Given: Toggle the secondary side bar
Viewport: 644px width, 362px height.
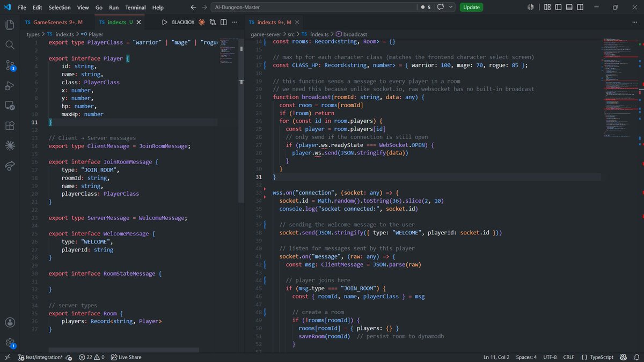Looking at the screenshot, I should click(x=580, y=8).
